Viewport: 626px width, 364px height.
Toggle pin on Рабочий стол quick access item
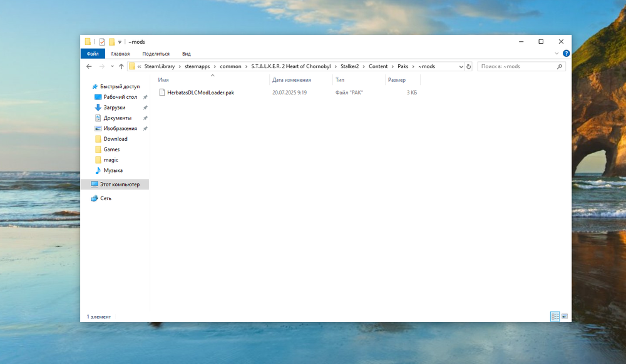point(145,98)
